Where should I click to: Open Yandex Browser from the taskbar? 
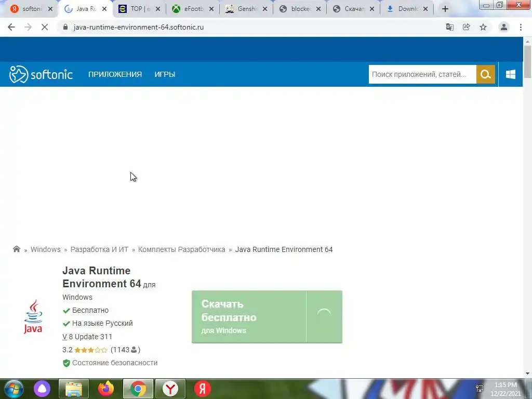point(170,389)
